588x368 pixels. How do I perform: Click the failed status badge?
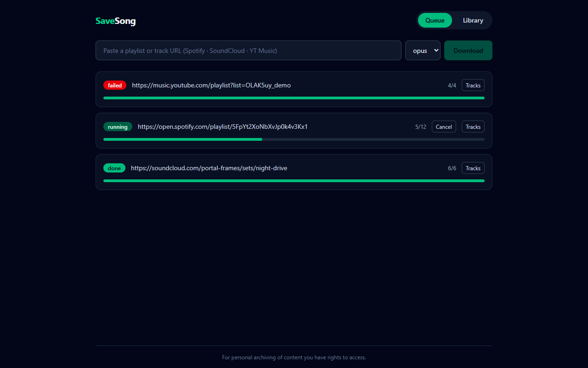pos(115,85)
